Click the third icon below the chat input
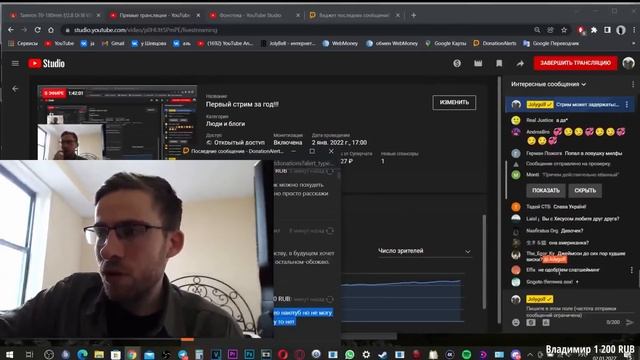This screenshot has height=360, width=640. [546, 322]
